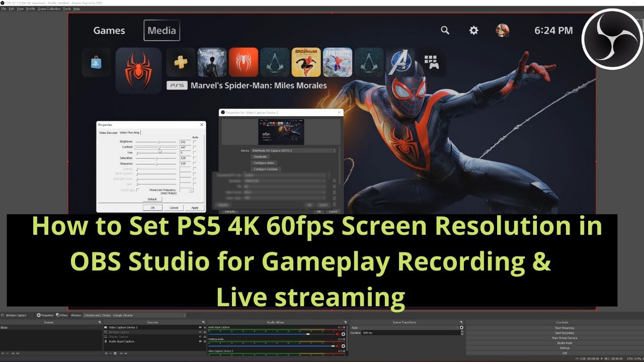
Task: Toggle visibility of Window Capture source
Action: [x=200, y=332]
